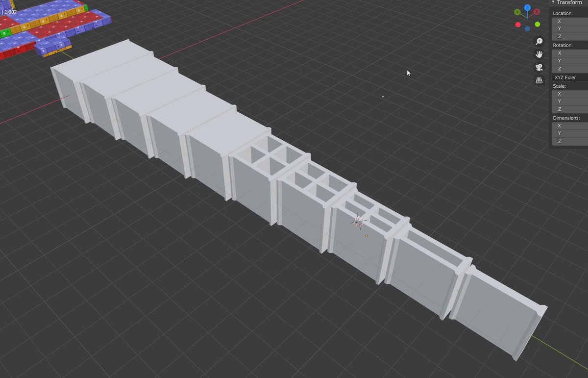Click the Zoom magnifier icon in the viewport
The image size is (588, 378).
tap(539, 41)
